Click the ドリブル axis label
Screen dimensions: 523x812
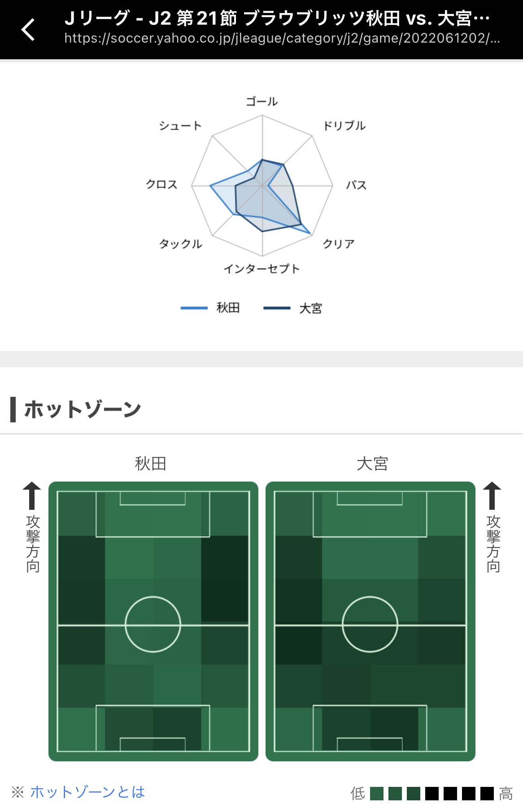click(x=344, y=126)
